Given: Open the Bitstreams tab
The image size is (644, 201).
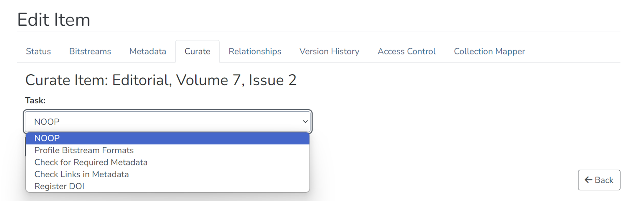Looking at the screenshot, I should click(90, 51).
